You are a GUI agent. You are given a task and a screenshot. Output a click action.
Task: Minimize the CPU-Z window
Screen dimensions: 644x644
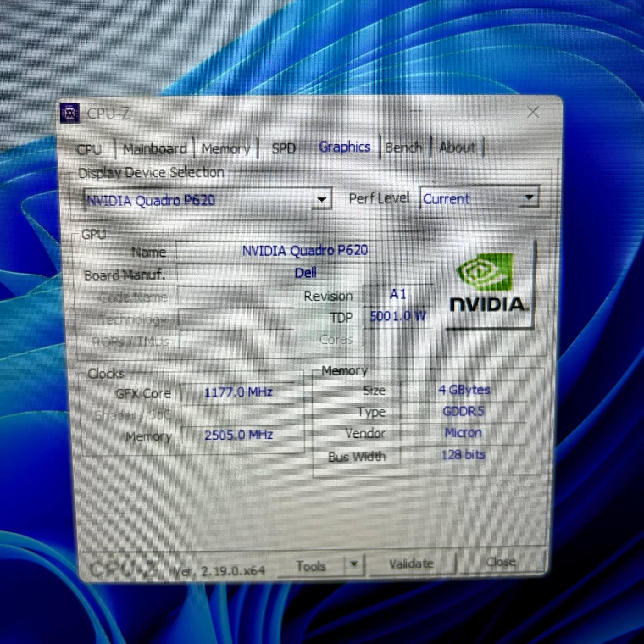pos(416,111)
